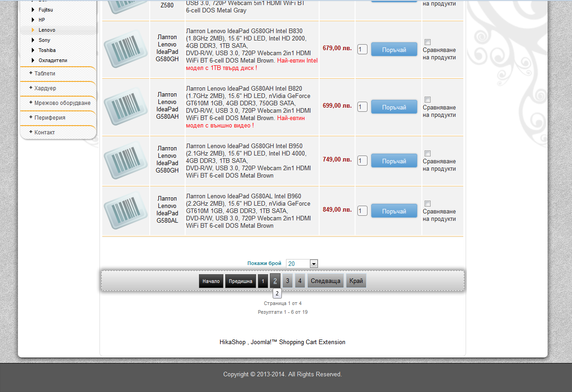This screenshot has width=572, height=392.
Task: Open Лаптоп Lenovo IdeaPad G580AL name link
Action: pos(167,209)
